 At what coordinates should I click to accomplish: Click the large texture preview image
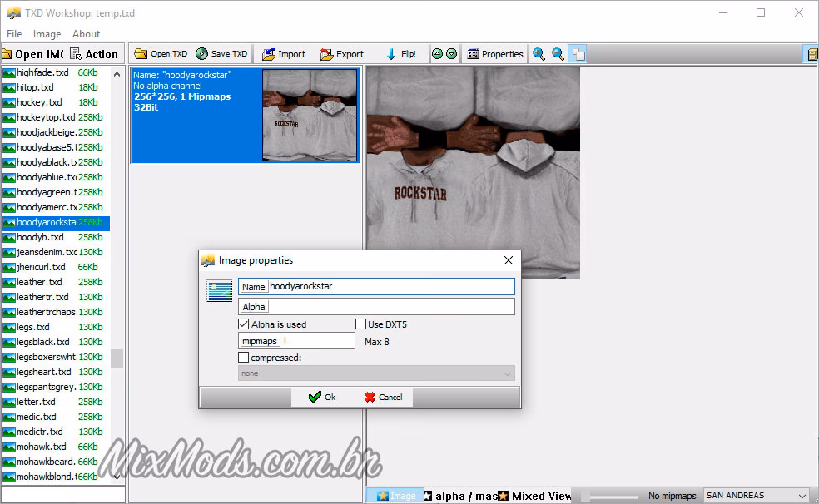474,172
